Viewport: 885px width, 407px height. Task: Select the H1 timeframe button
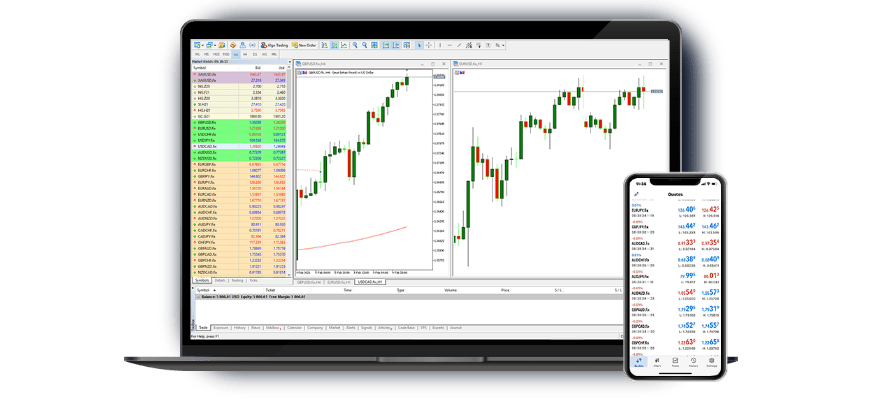[x=237, y=54]
